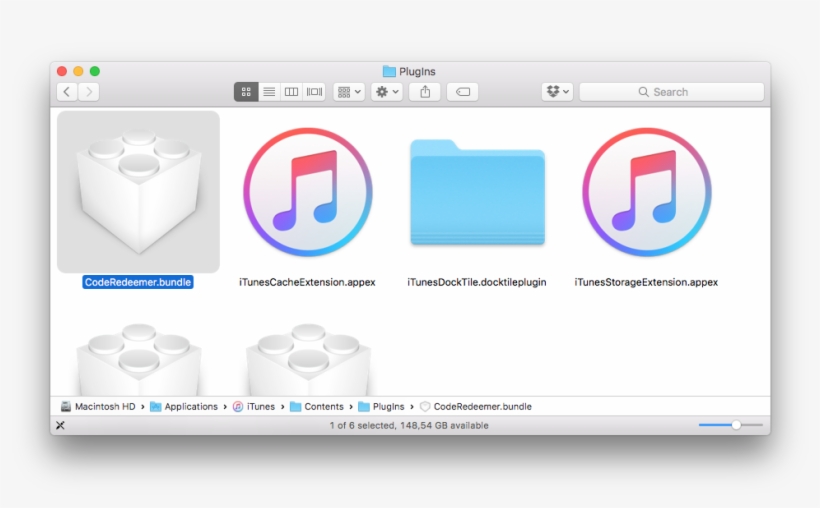This screenshot has height=508, width=820.
Task: Select the iTunesStorageExtension.appex icon
Action: 647,192
